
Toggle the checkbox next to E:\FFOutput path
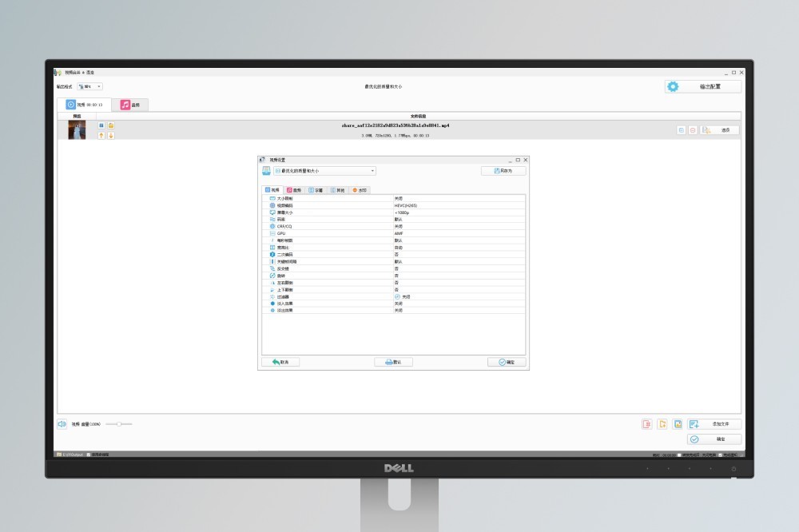89,455
